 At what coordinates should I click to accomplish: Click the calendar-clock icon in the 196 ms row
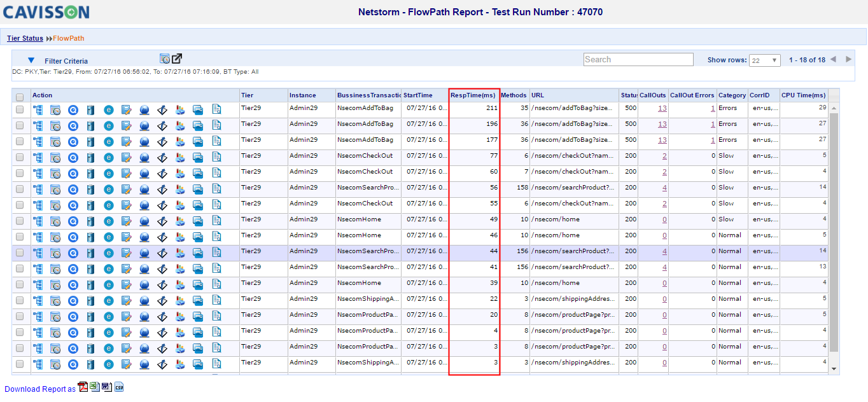(55, 125)
